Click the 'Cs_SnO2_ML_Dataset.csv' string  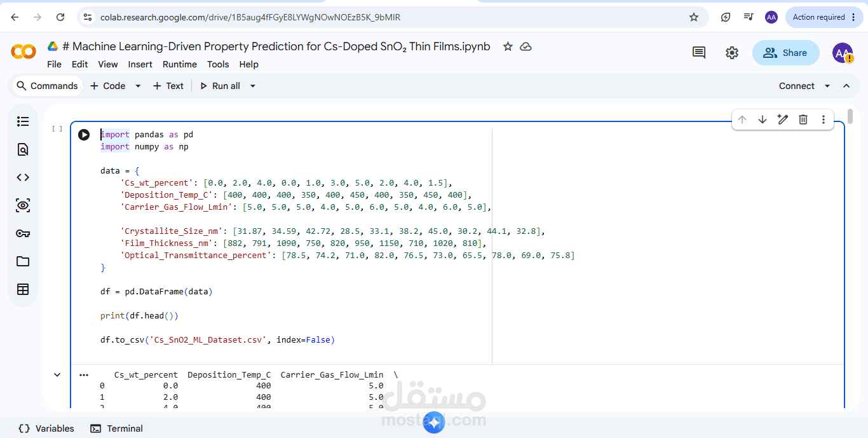pos(209,340)
